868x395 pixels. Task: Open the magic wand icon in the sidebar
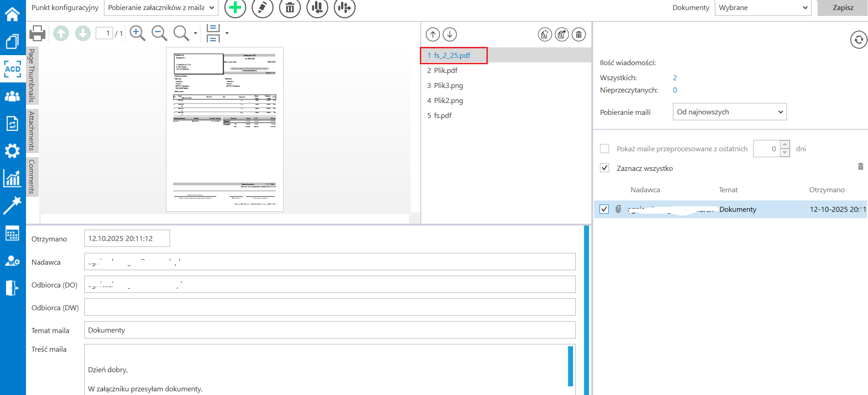[x=12, y=205]
